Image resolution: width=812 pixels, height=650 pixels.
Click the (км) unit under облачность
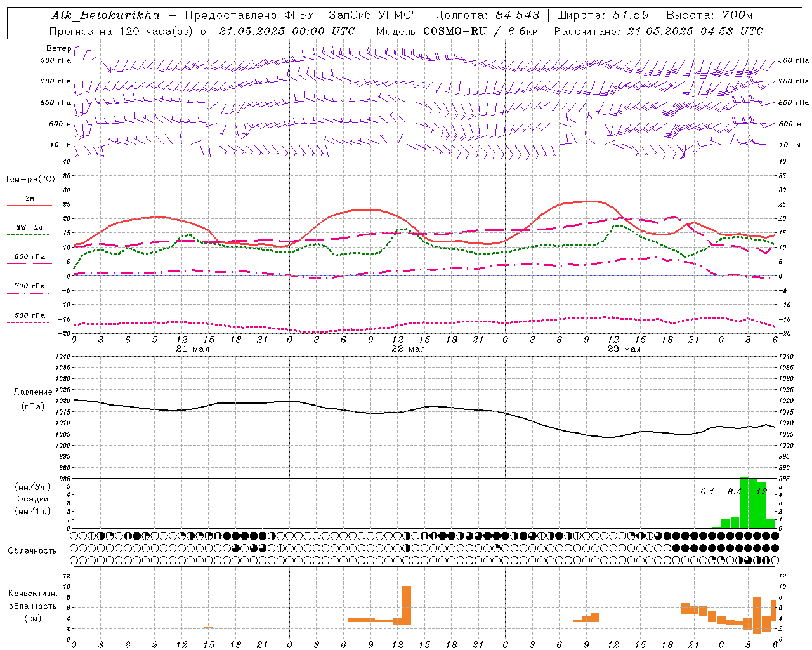click(x=33, y=618)
